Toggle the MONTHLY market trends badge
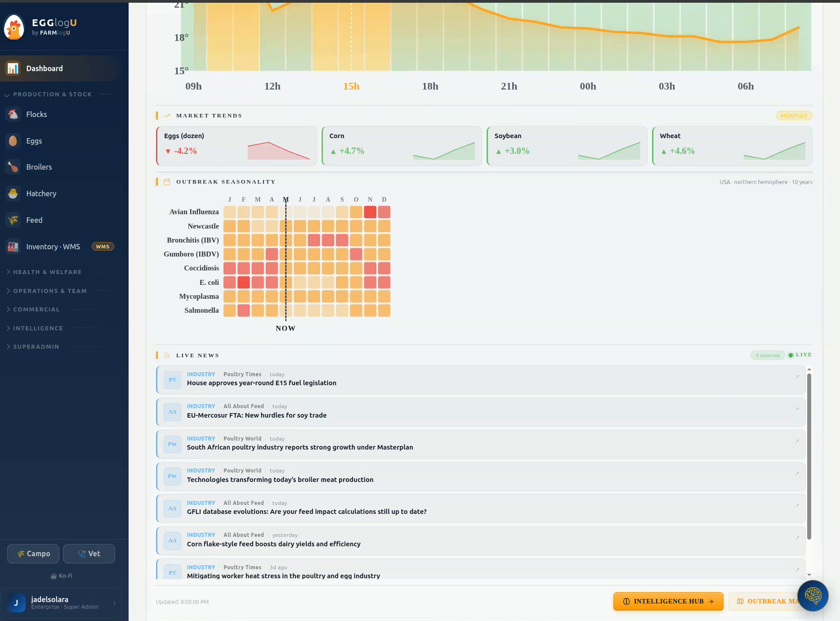 pos(794,116)
